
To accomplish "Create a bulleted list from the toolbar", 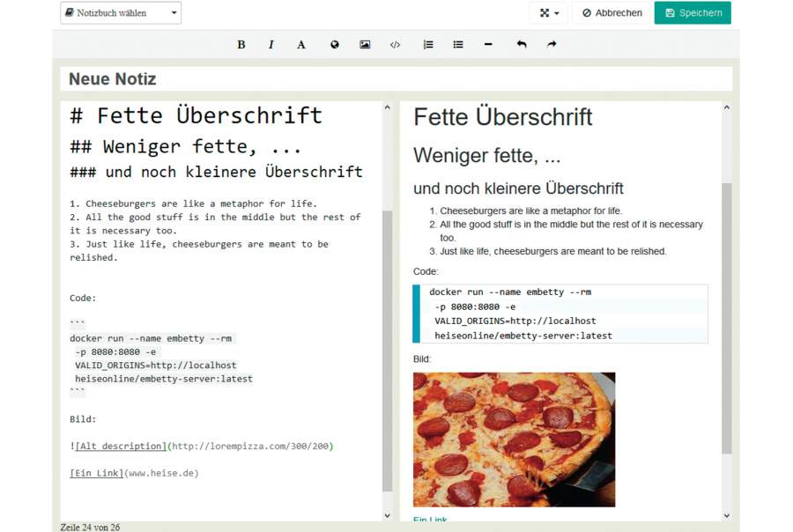I will click(x=458, y=45).
